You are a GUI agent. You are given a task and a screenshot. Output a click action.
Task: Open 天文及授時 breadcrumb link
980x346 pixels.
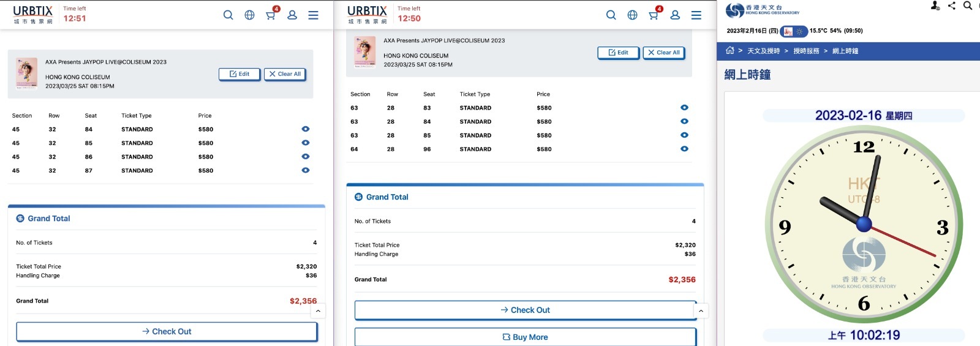[x=763, y=51]
